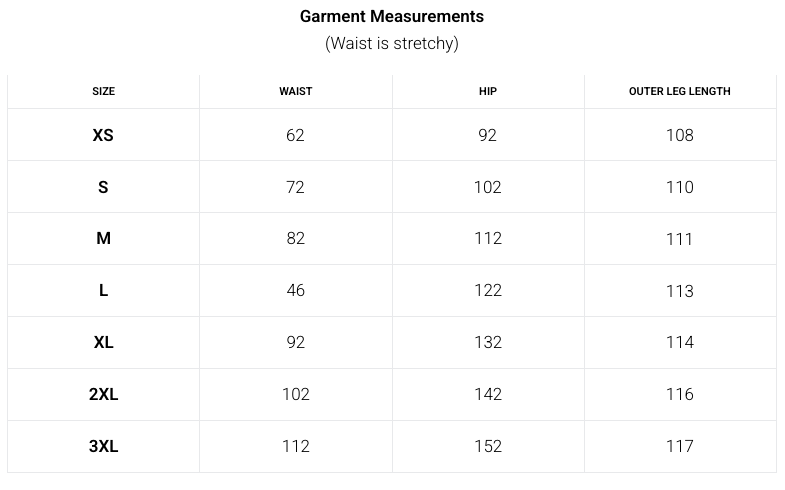Click the HIP column header
Image resolution: width=785 pixels, height=490 pixels.
pyautogui.click(x=488, y=91)
